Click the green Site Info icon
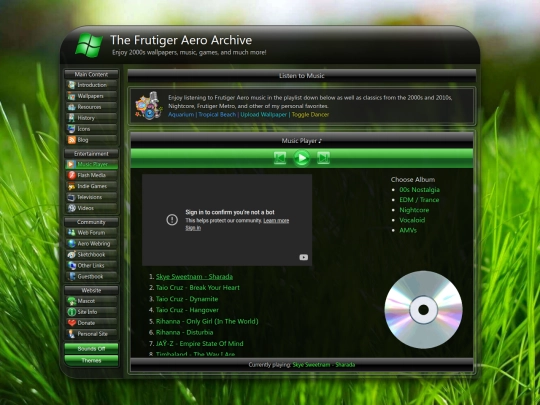The width and height of the screenshot is (540, 405). 71,312
